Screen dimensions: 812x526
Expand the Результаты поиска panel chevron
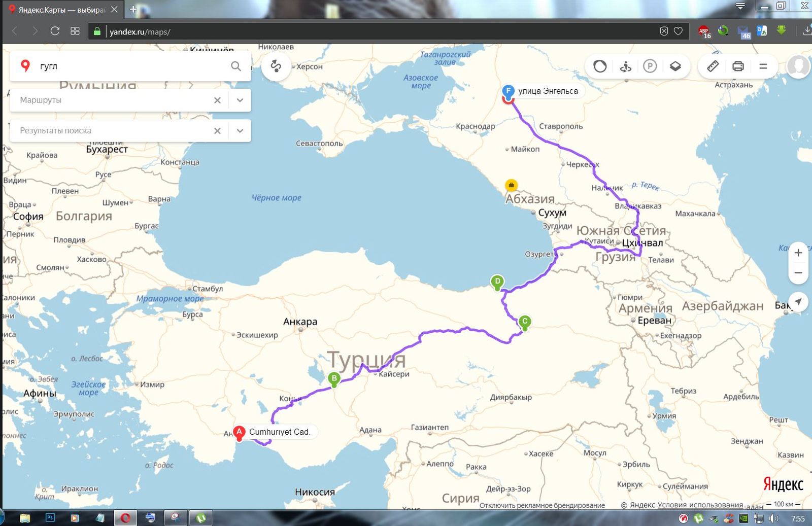240,130
